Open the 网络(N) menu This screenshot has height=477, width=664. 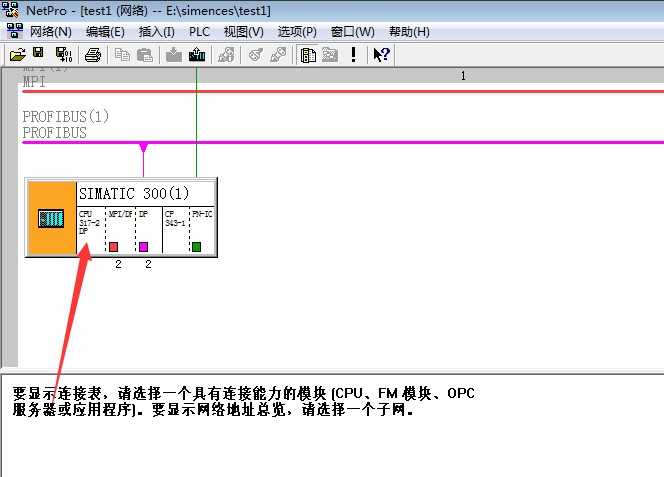pyautogui.click(x=51, y=32)
